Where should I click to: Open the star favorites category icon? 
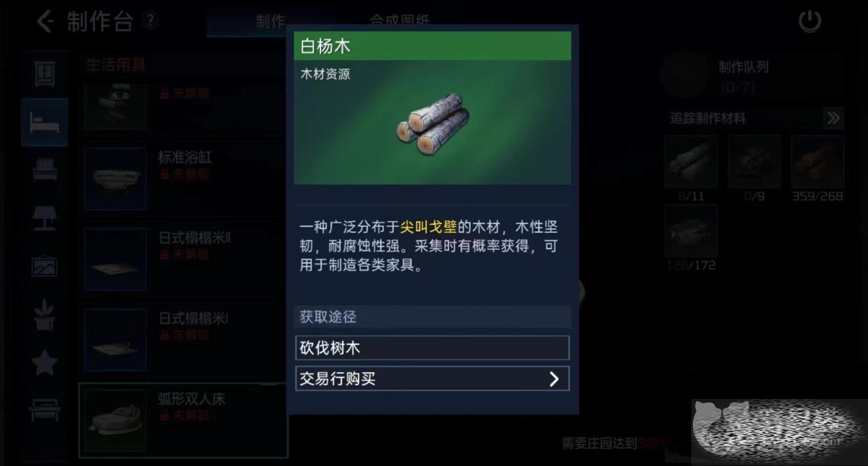(x=45, y=362)
